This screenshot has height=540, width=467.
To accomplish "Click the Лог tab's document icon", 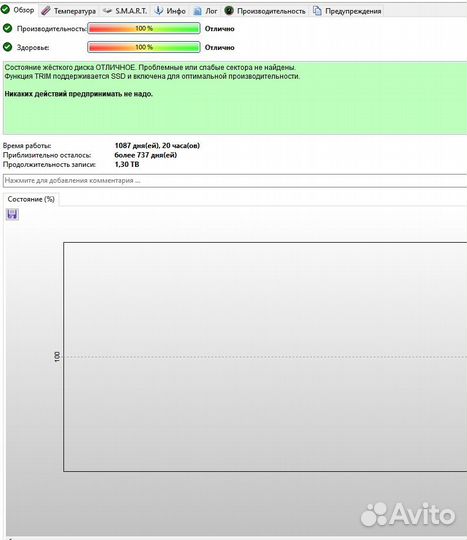I will click(x=197, y=11).
